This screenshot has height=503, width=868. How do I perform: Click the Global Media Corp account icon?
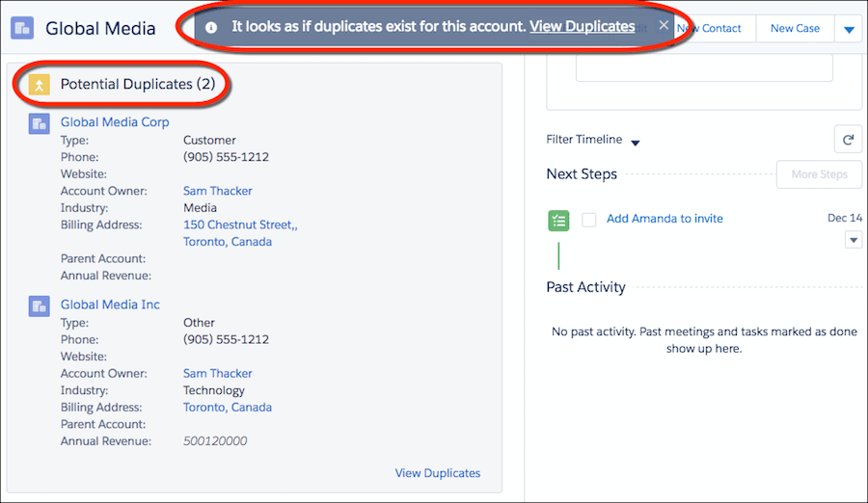point(40,124)
